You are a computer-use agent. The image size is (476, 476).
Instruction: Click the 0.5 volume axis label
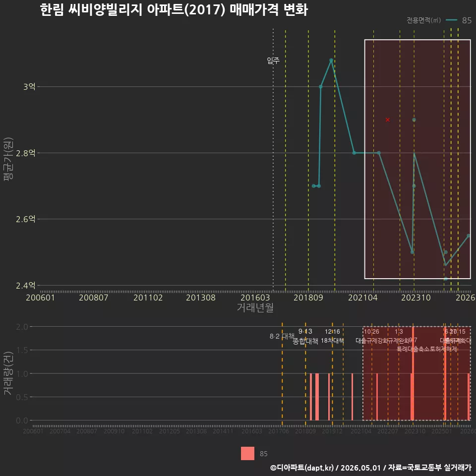(x=22, y=397)
